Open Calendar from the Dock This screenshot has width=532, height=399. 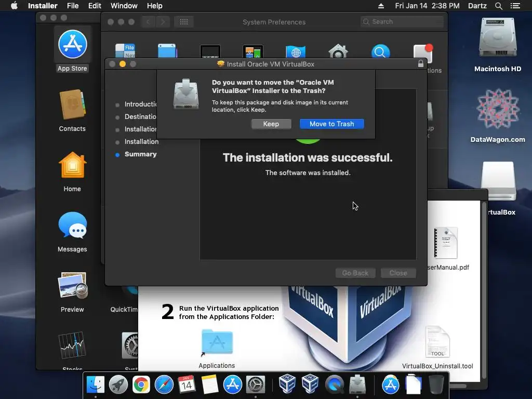coord(187,385)
